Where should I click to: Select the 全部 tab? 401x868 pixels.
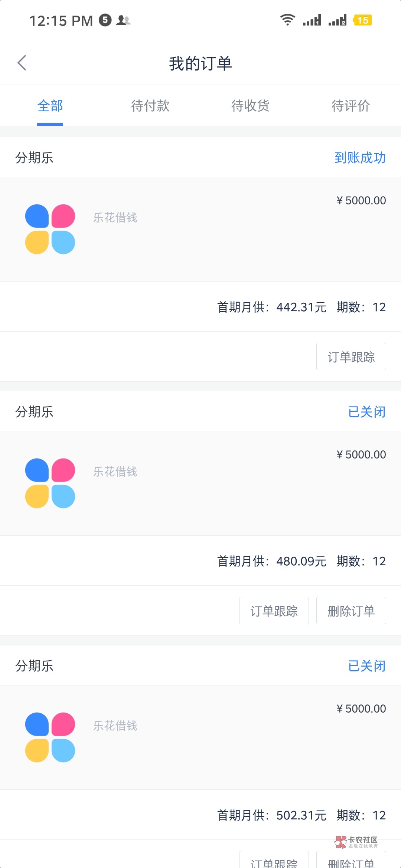50,106
